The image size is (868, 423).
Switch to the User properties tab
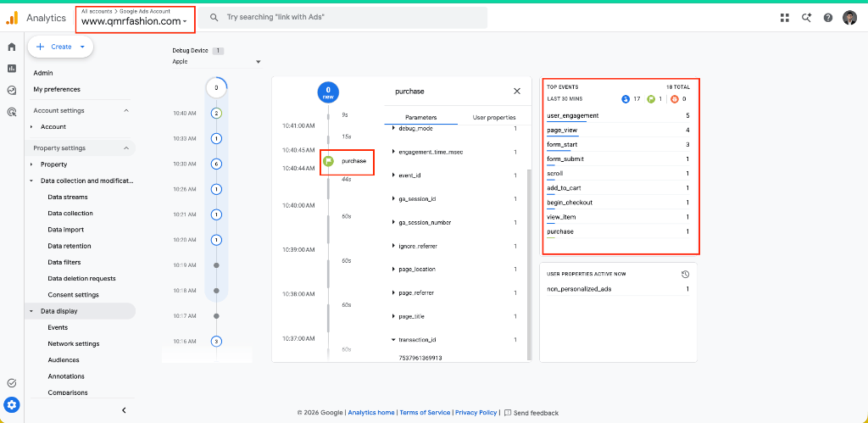(494, 117)
